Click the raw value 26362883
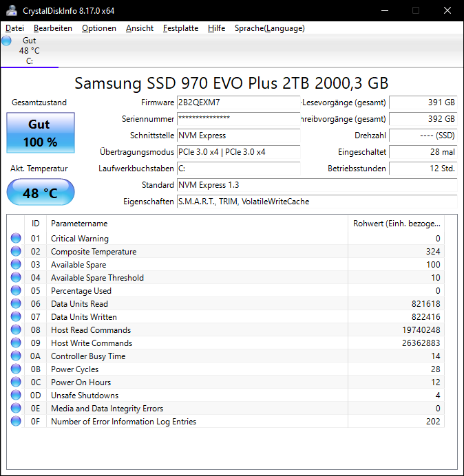The height and width of the screenshot is (476, 464). click(421, 343)
